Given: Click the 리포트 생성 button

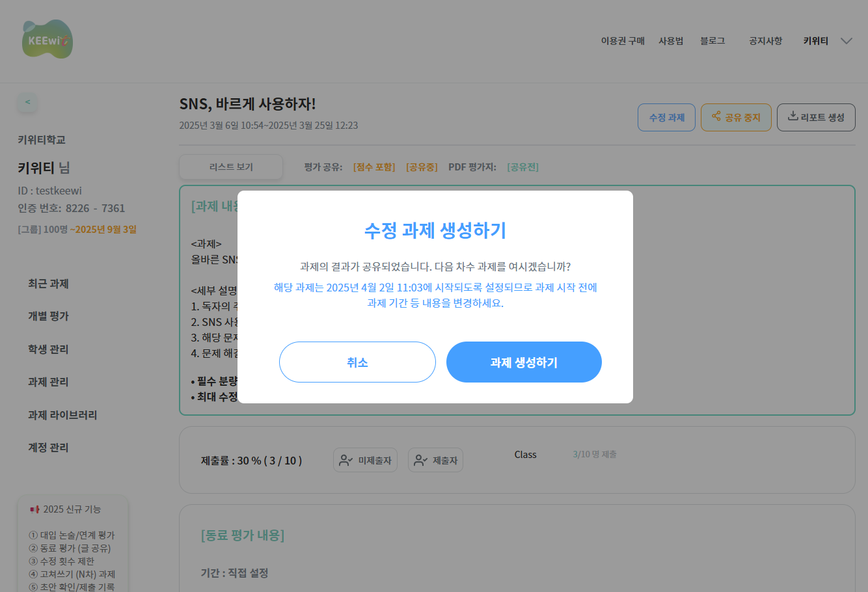Looking at the screenshot, I should [816, 118].
